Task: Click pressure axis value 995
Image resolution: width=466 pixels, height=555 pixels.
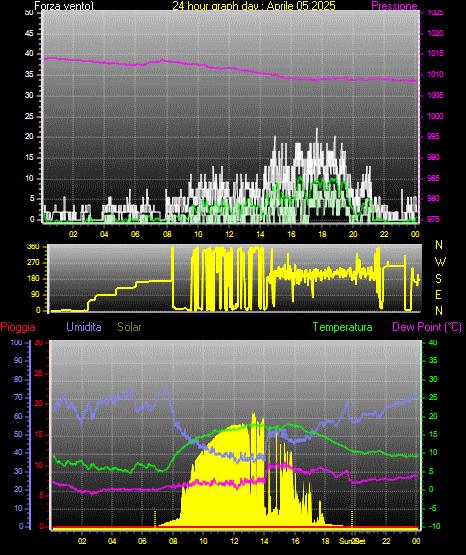Action: coord(433,136)
